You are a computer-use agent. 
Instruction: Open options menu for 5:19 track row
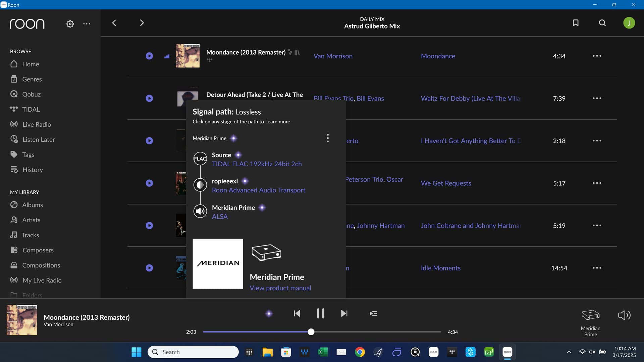pos(597,226)
